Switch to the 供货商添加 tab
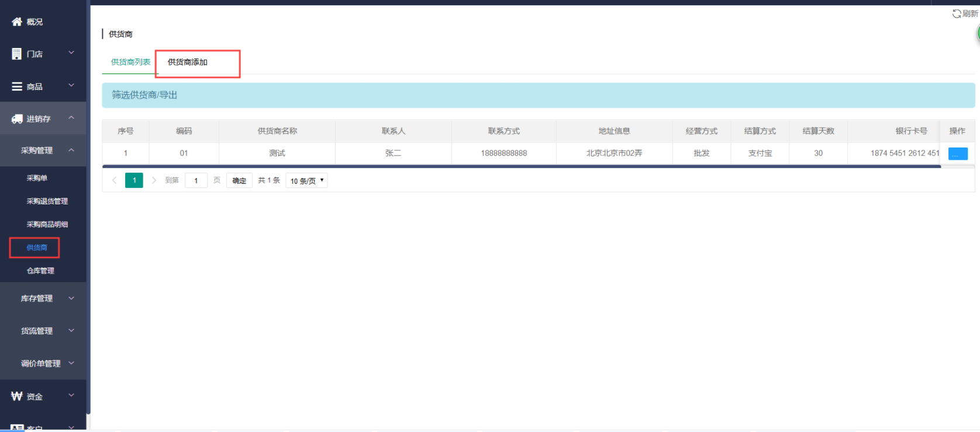This screenshot has height=432, width=980. 188,62
